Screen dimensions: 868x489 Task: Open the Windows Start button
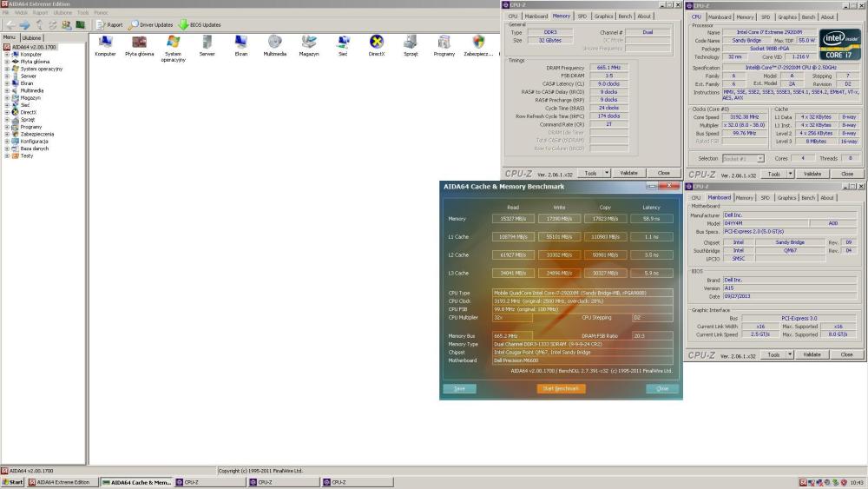coord(12,482)
